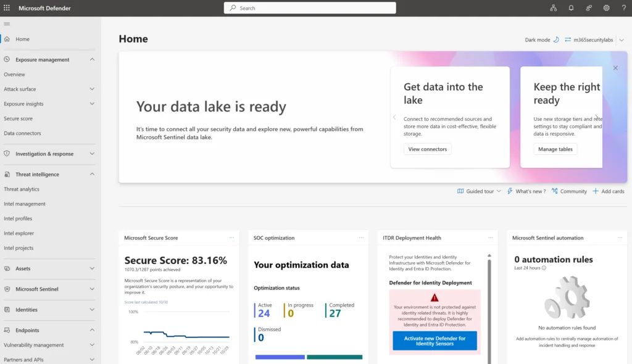Open the settings gear icon
This screenshot has width=632, height=364.
(x=606, y=8)
